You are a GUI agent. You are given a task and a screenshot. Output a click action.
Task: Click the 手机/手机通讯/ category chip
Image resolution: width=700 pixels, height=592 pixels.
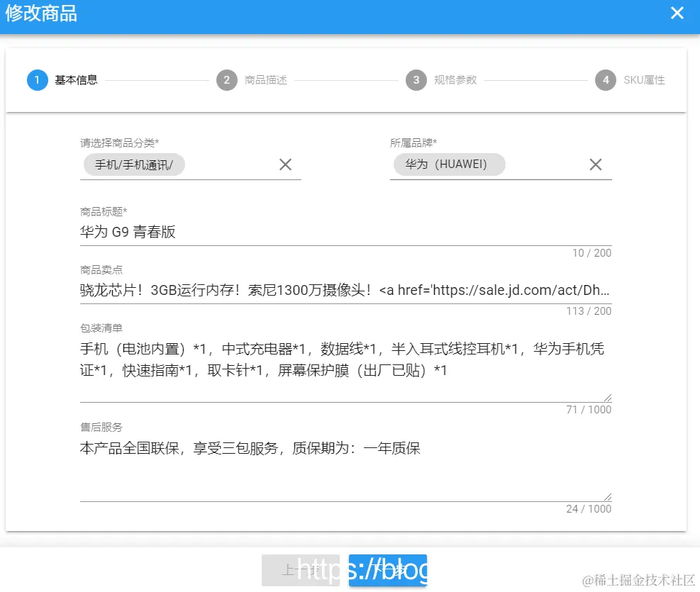point(134,164)
